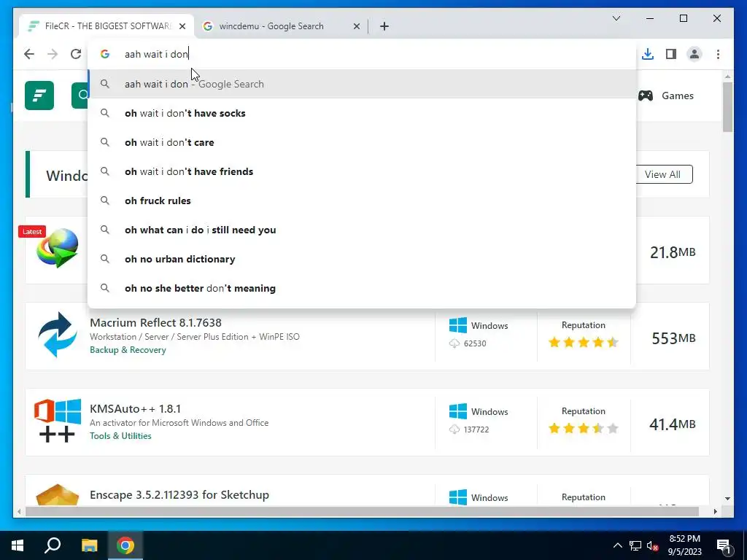
Task: Open a new tab with the plus button
Action: coord(384,26)
